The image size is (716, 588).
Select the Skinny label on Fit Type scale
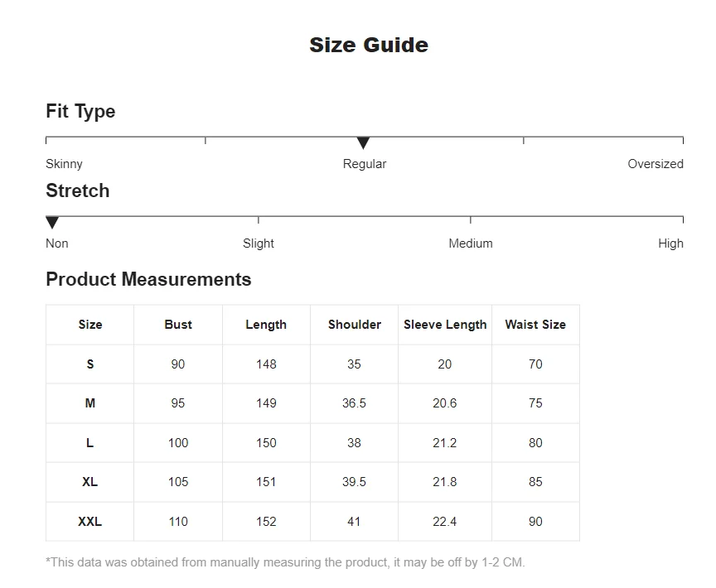point(64,164)
